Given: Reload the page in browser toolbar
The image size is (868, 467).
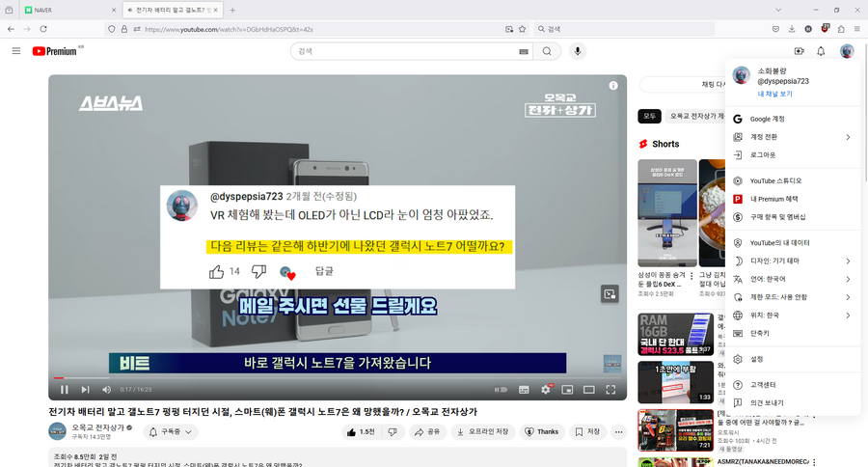Looking at the screenshot, I should tap(43, 29).
